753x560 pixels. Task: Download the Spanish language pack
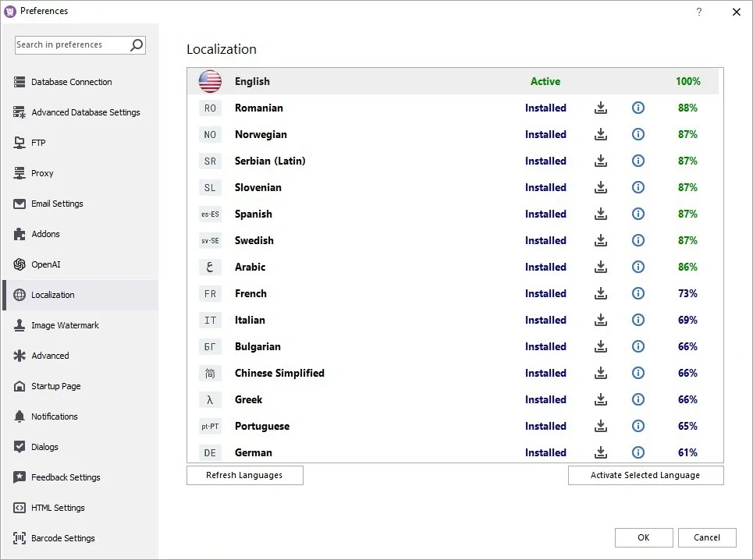click(600, 214)
